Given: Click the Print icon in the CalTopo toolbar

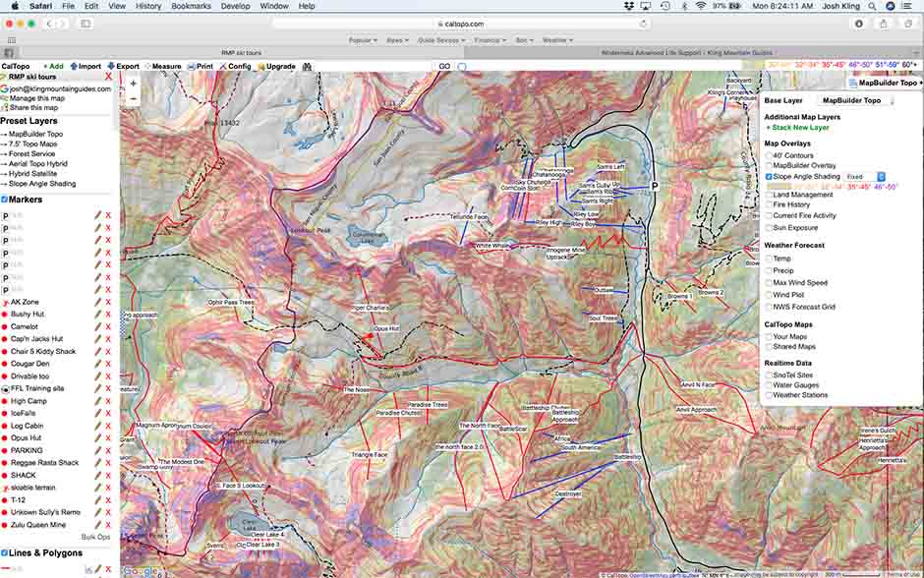Looking at the screenshot, I should (x=201, y=67).
